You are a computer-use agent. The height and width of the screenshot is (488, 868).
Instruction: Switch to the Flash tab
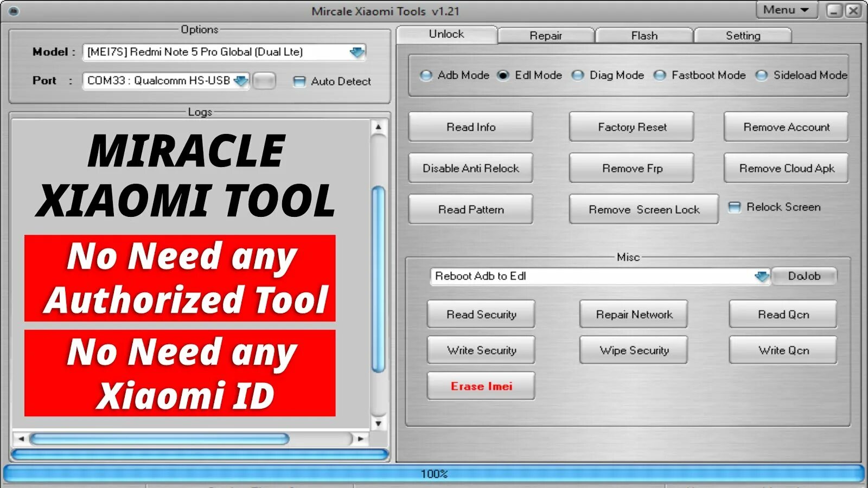pos(644,36)
